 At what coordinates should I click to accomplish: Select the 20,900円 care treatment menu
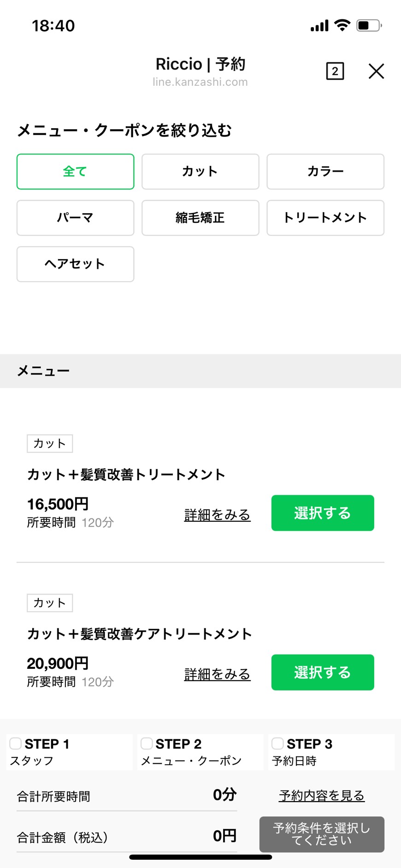tap(322, 672)
